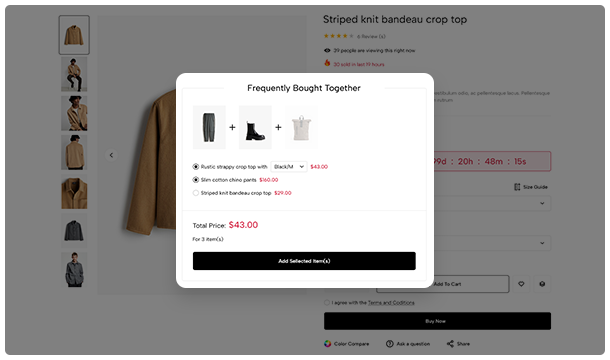Open the Black/M variant dropdown
The image size is (610, 360).
(x=289, y=167)
